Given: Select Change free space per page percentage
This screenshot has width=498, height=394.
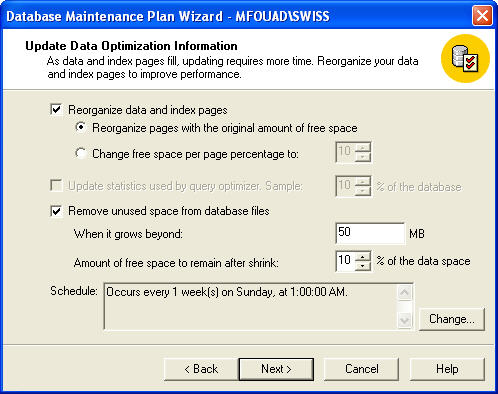Looking at the screenshot, I should tap(81, 153).
